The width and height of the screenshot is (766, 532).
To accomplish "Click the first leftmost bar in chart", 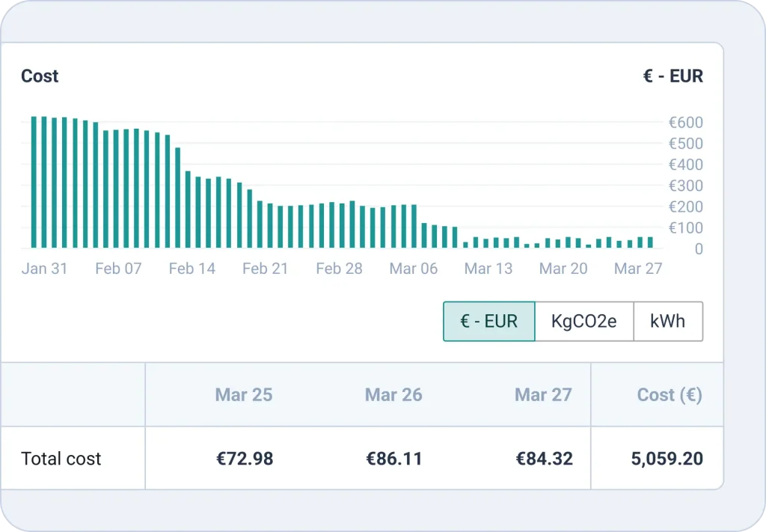I will [x=34, y=182].
